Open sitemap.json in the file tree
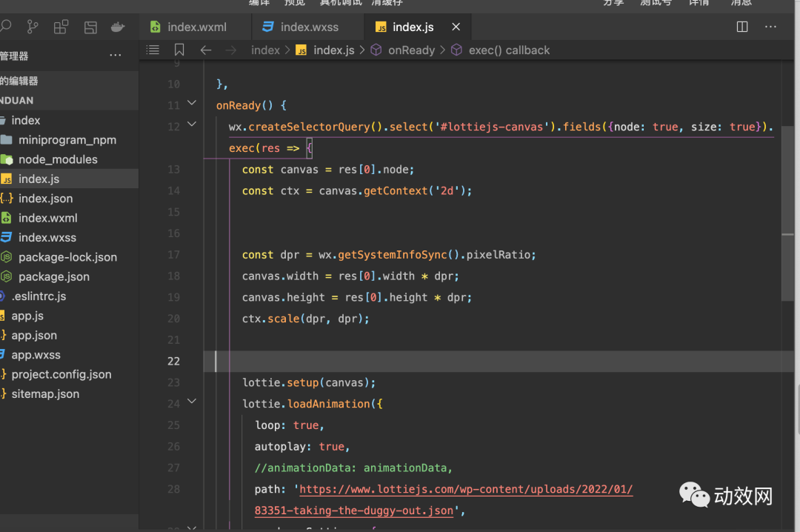Image resolution: width=800 pixels, height=532 pixels. click(x=69, y=394)
